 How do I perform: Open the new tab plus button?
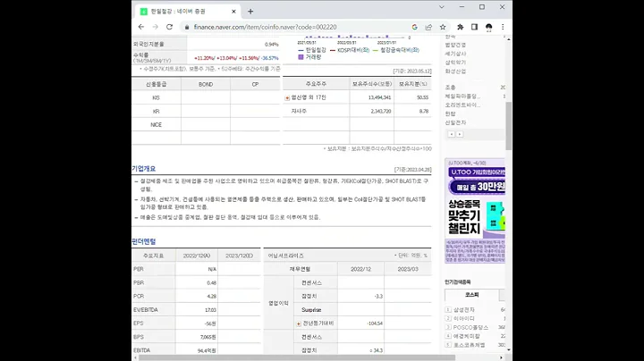pyautogui.click(x=250, y=12)
